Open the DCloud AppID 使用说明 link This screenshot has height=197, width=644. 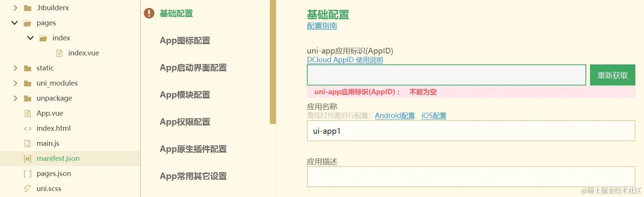click(345, 60)
